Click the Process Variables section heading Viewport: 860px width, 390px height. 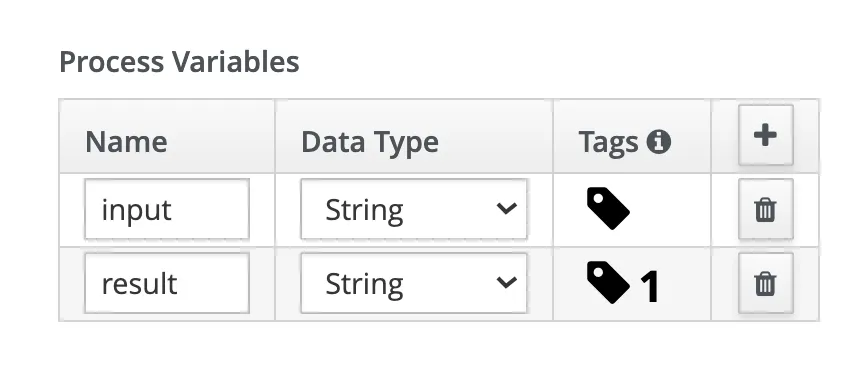coord(179,61)
